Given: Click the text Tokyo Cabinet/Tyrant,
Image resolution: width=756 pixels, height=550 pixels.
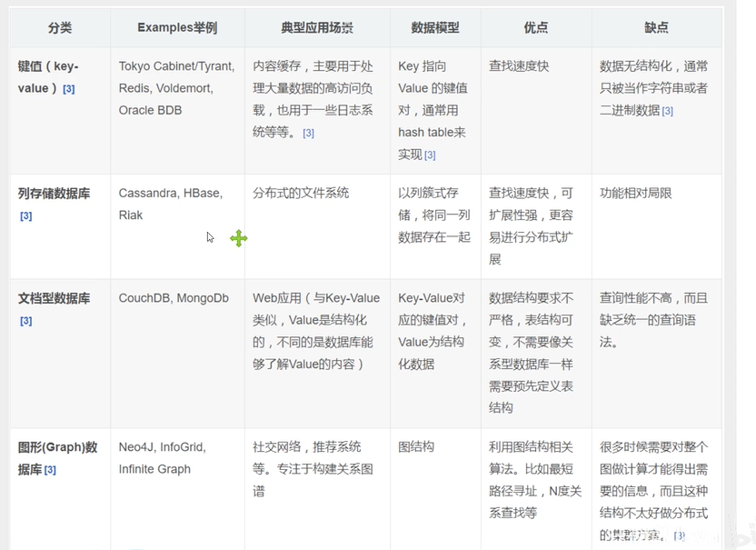Looking at the screenshot, I should tap(177, 66).
